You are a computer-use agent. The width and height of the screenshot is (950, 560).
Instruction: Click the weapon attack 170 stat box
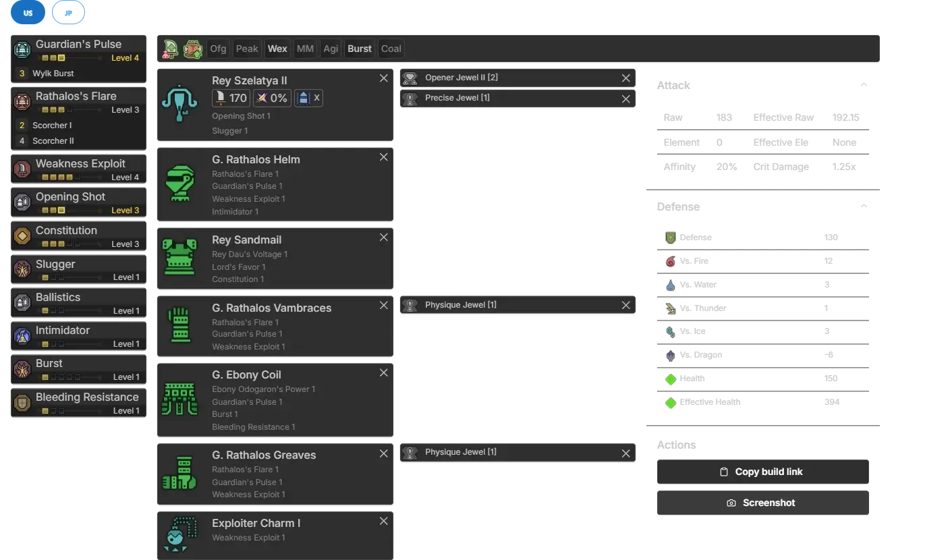coord(231,99)
